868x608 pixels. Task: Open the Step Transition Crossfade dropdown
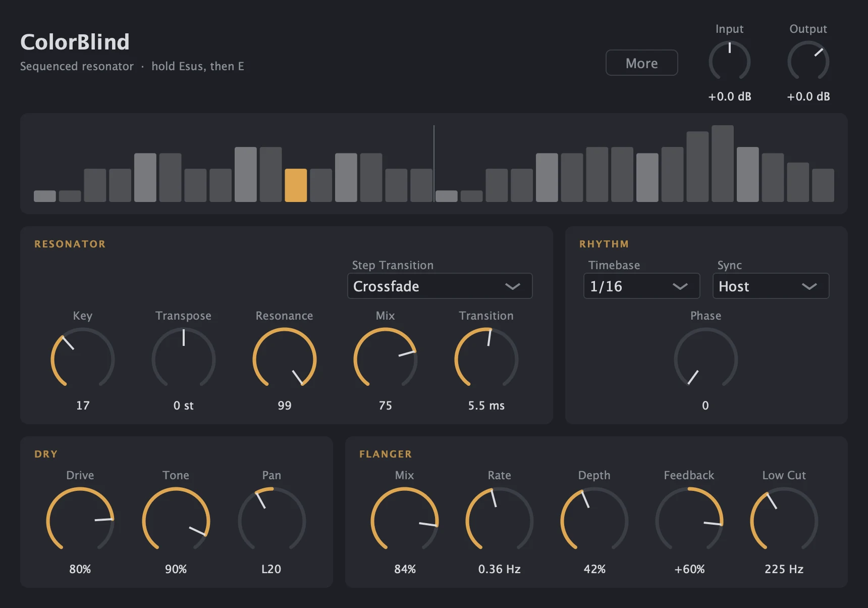coord(440,286)
